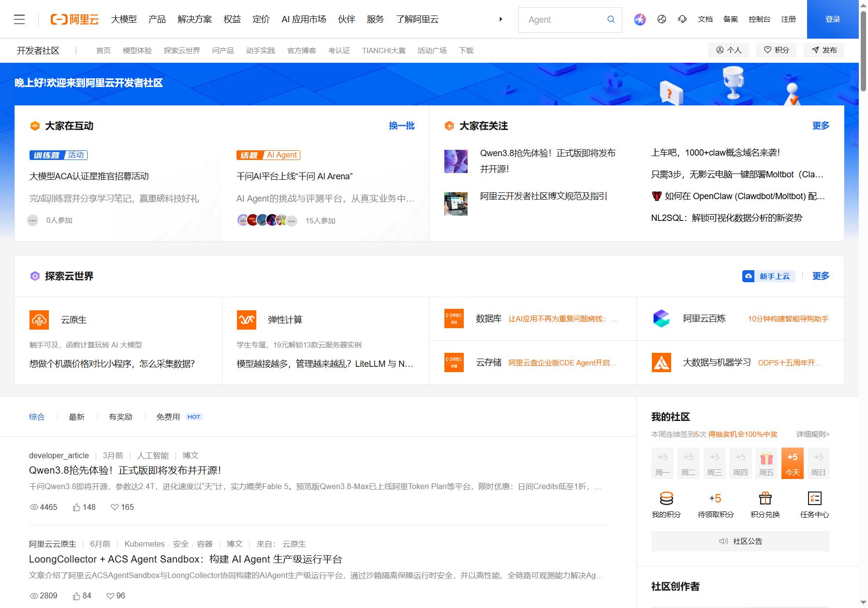
Task: Click the 个人 button
Action: click(x=729, y=50)
